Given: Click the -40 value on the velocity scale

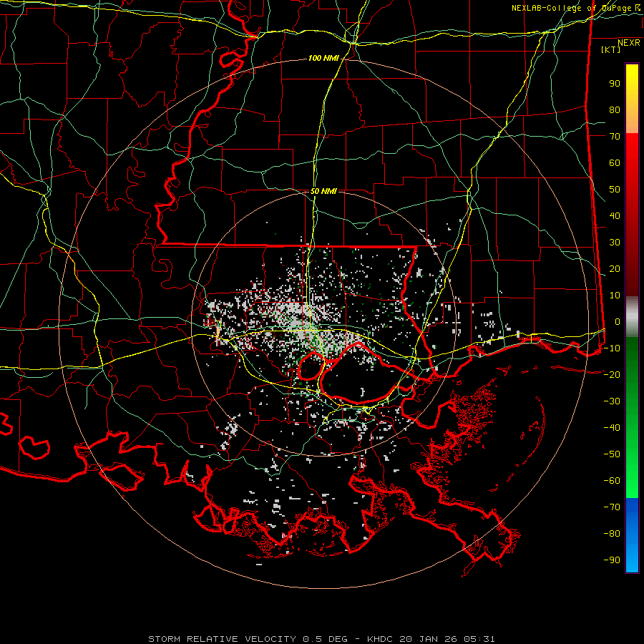Looking at the screenshot, I should (612, 428).
